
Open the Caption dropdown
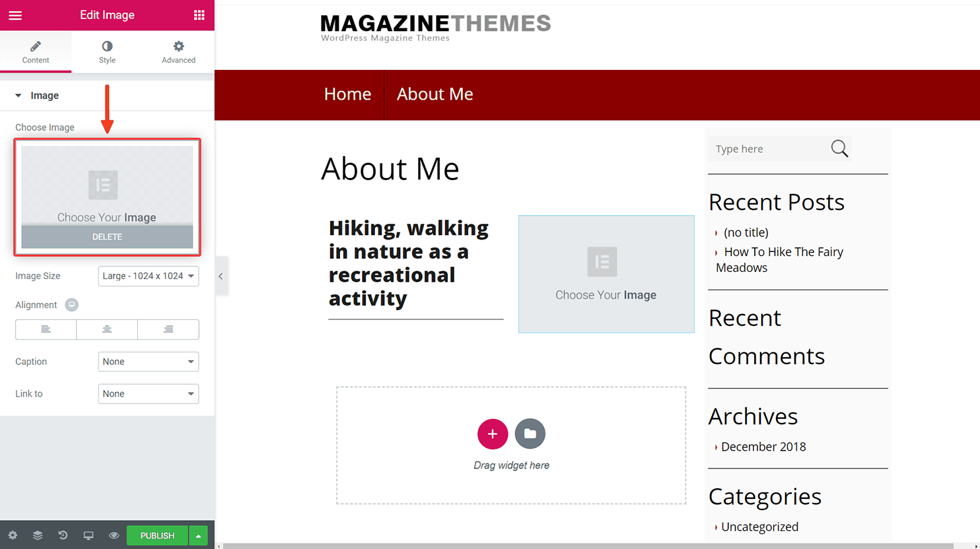[x=149, y=362]
